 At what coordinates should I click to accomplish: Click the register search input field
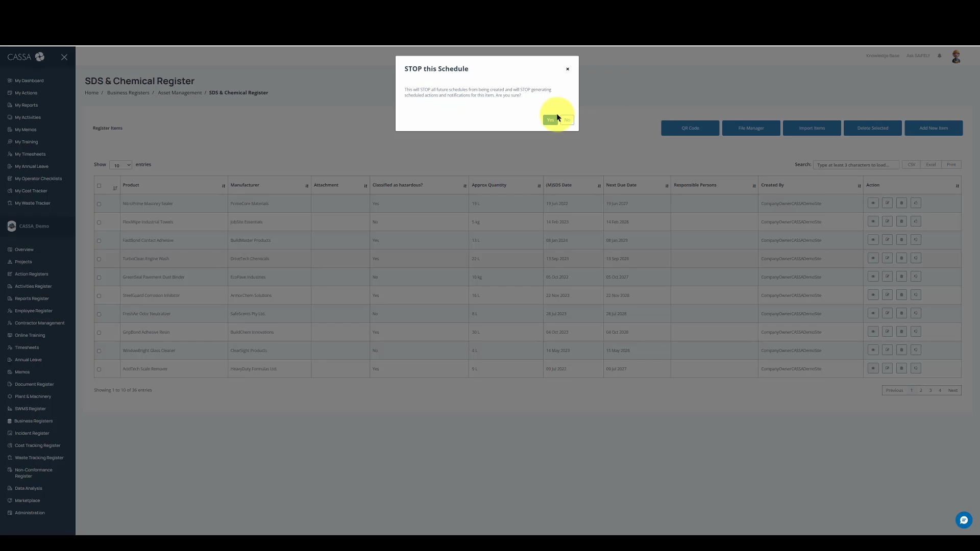pyautogui.click(x=855, y=165)
